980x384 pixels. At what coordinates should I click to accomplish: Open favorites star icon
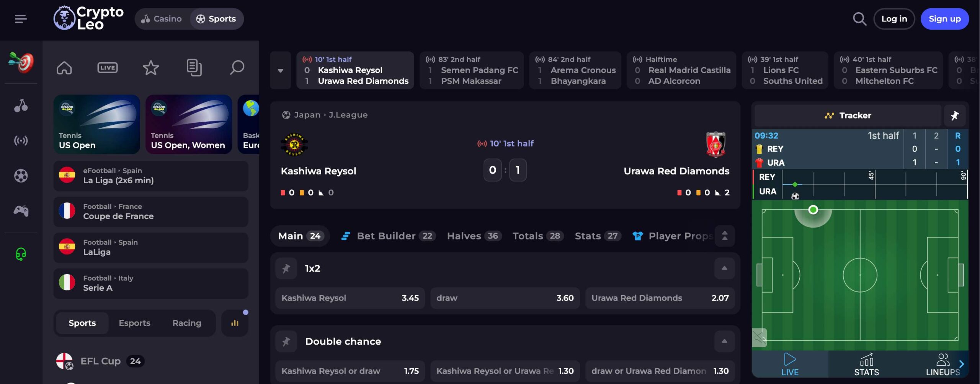pyautogui.click(x=151, y=68)
